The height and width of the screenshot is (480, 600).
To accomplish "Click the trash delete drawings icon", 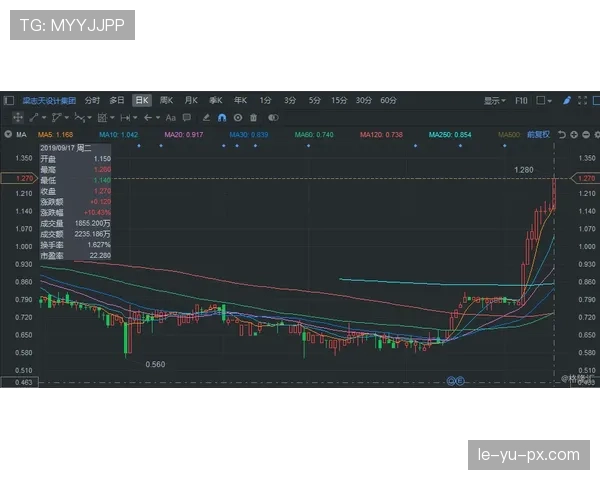I will click(x=254, y=117).
